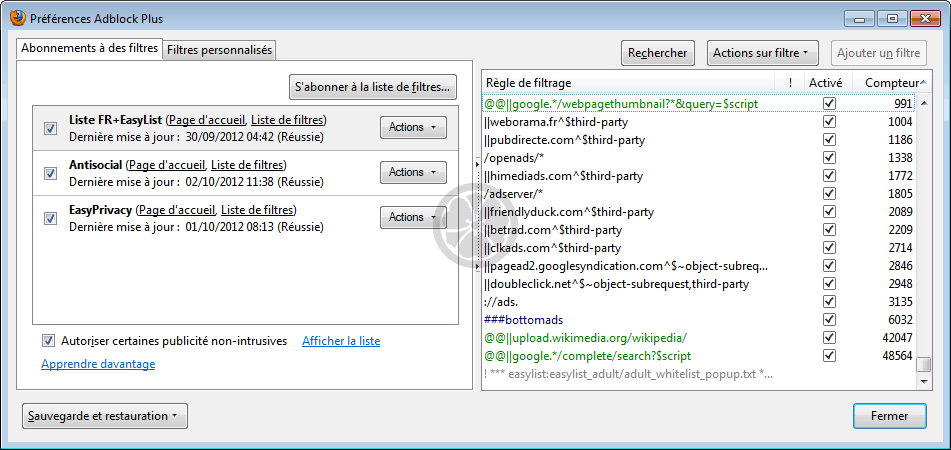The height and width of the screenshot is (450, 951).
Task: Disable the EasyPrivacy subscription checkbox
Action: (51, 218)
